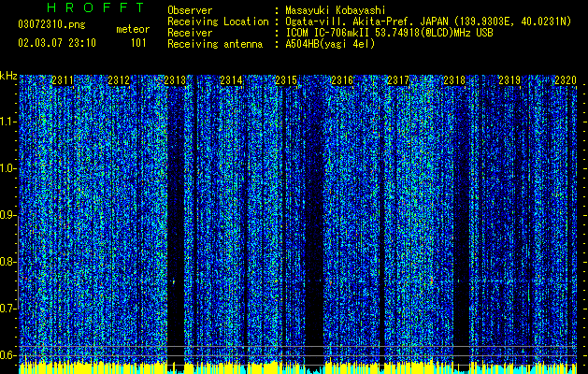
Task: Click the A504HB(yagi 4el) antenna text
Action: coord(330,44)
